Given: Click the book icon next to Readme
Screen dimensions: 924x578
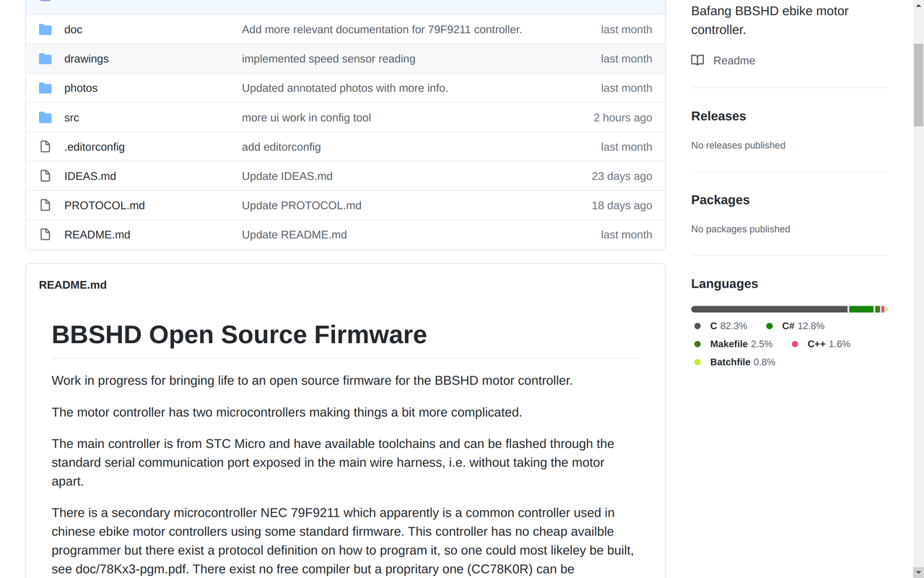Looking at the screenshot, I should coord(697,60).
